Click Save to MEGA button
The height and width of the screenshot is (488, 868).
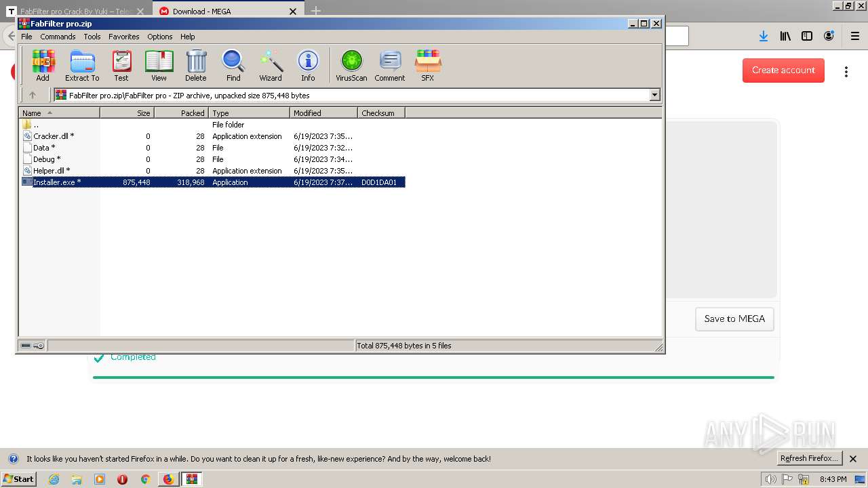[x=734, y=319]
